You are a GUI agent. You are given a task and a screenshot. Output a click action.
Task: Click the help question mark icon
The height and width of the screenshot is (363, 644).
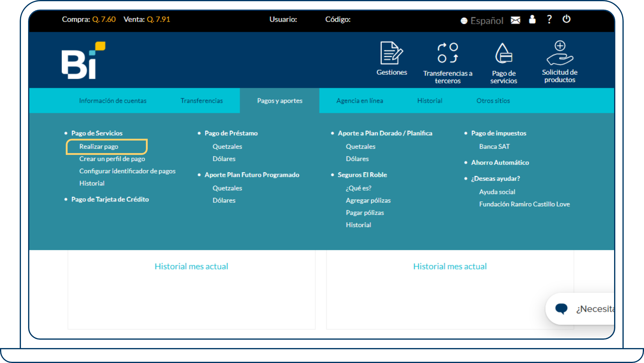549,19
